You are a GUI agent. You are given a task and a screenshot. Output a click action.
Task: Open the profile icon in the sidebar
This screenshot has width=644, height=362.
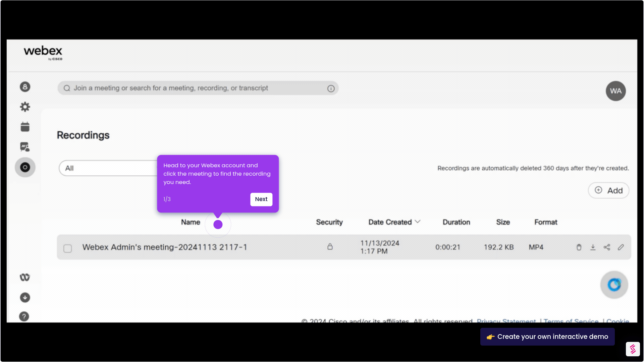(25, 87)
